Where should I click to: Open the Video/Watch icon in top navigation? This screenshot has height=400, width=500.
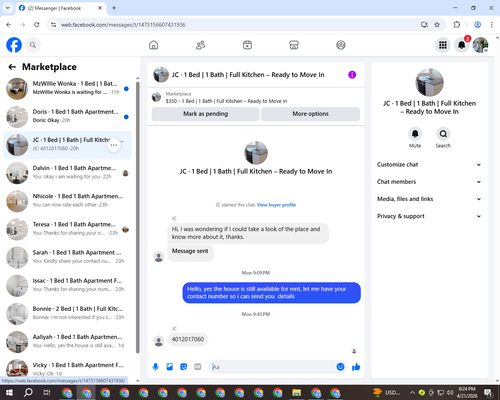[x=247, y=45]
